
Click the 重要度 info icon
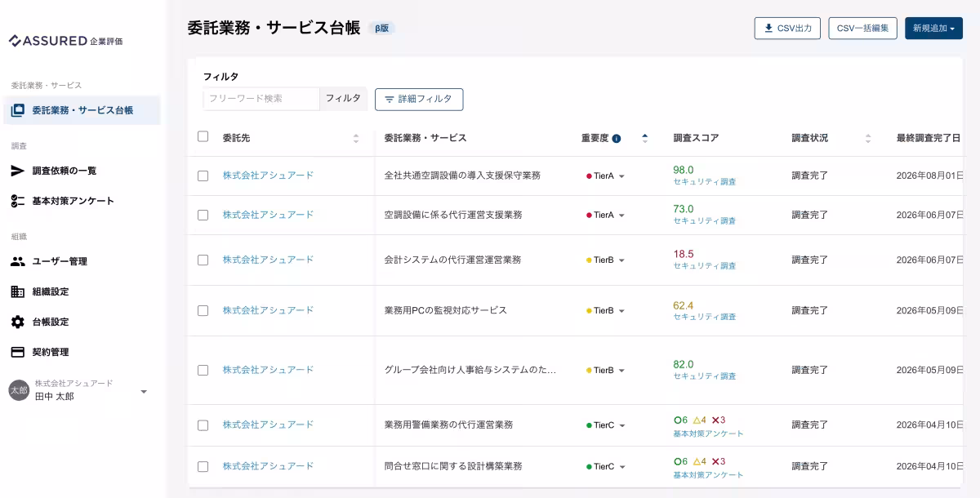tap(617, 139)
